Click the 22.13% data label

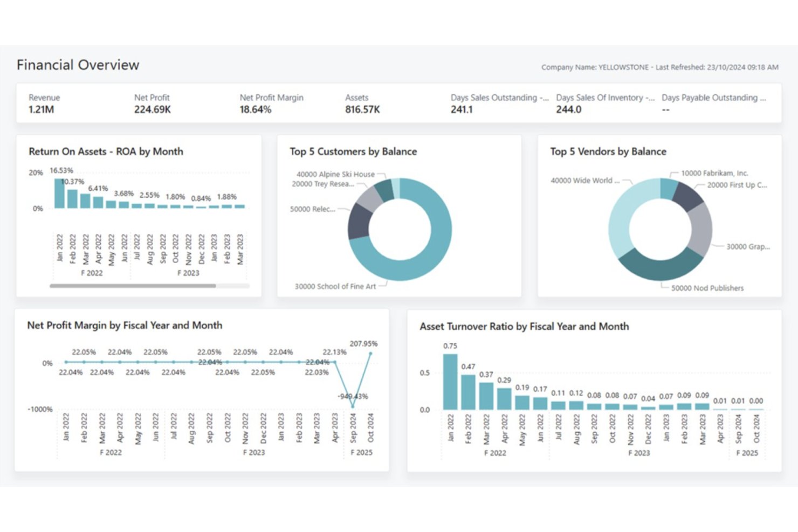(334, 352)
